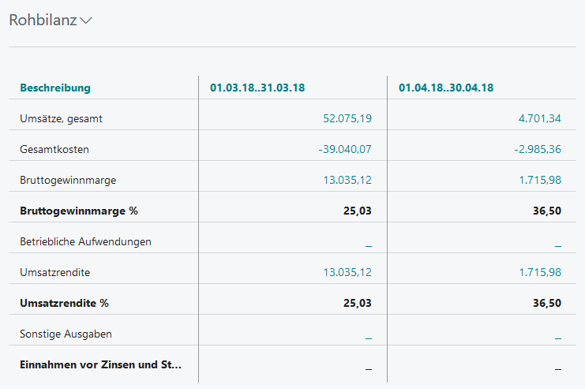This screenshot has width=585, height=392.
Task: Click the Bruttogewinnmarge % value 25,03
Action: click(x=358, y=211)
